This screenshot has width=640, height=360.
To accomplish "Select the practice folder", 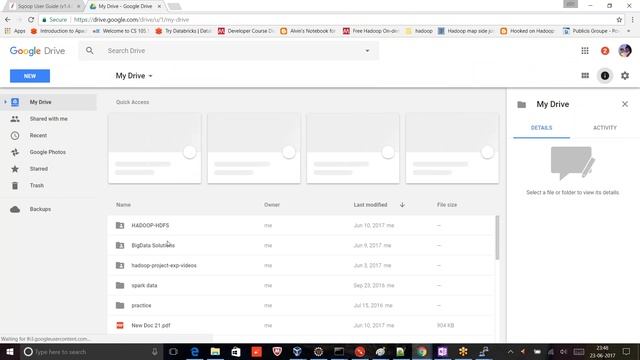I will (301, 305).
